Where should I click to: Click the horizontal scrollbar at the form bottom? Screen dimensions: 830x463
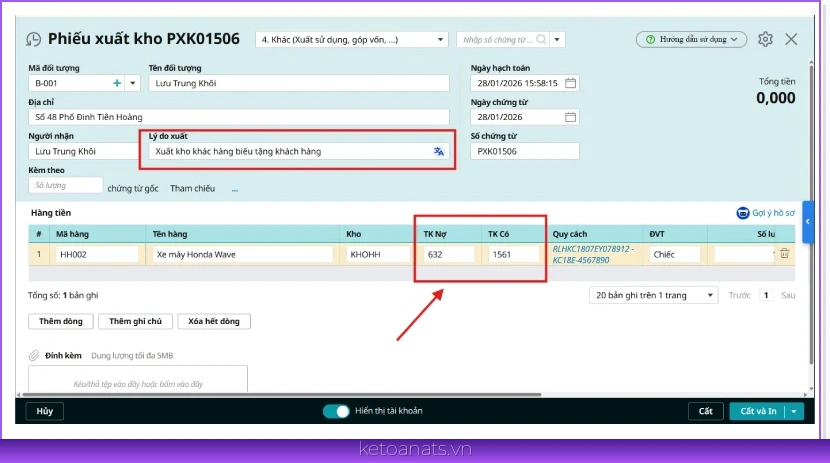coord(282,395)
